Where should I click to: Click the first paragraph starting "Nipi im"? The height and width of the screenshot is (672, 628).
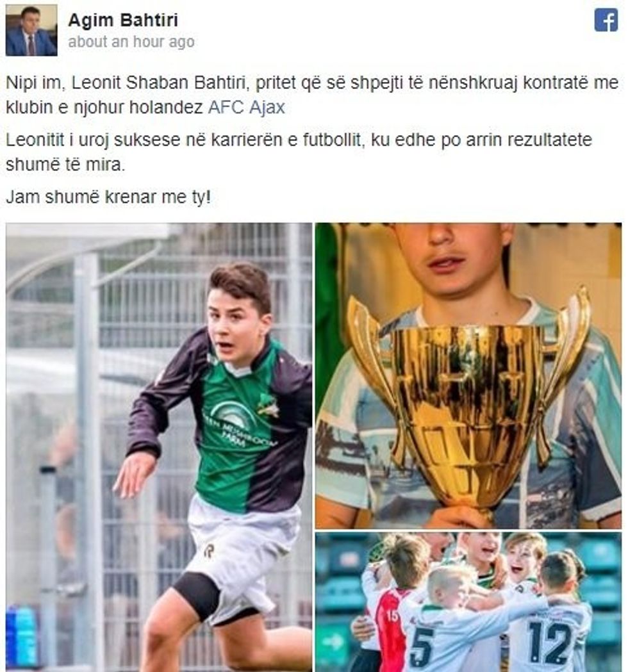[312, 95]
